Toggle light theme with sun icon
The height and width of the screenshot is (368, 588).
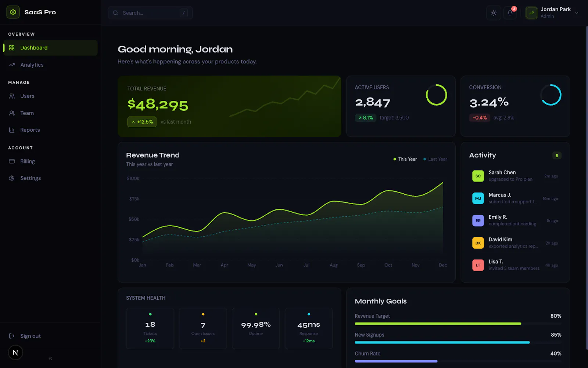(x=494, y=13)
